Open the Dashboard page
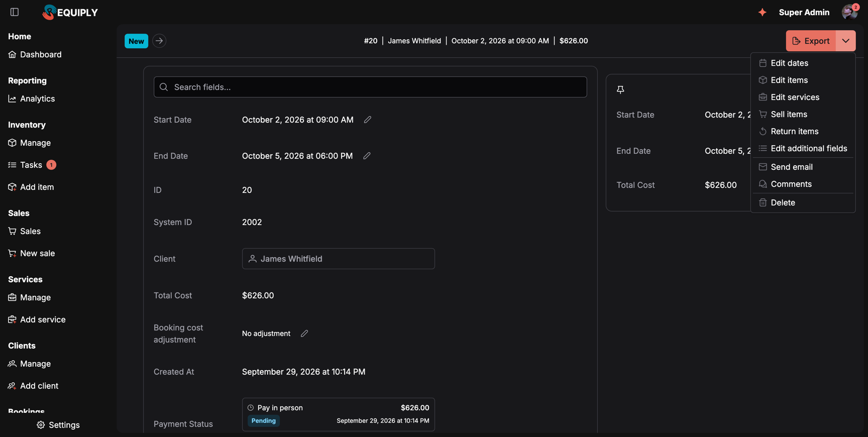 click(x=35, y=54)
